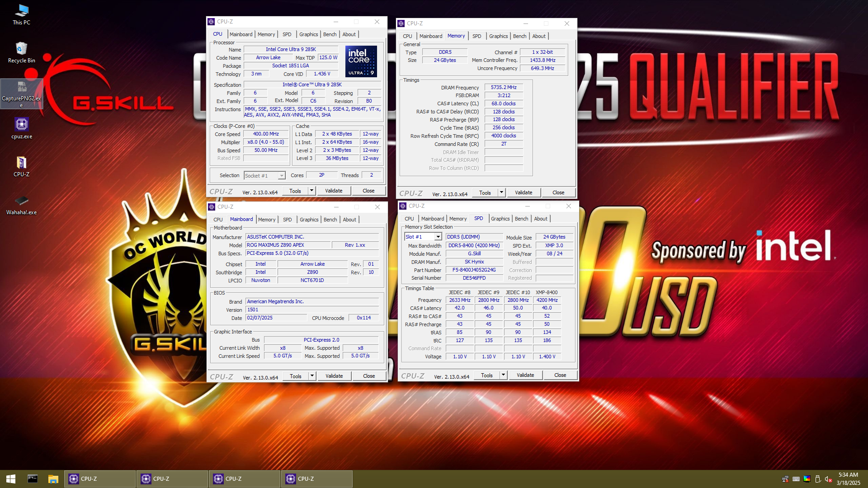Click the processor Name field
The height and width of the screenshot is (488, 868).
tap(291, 50)
